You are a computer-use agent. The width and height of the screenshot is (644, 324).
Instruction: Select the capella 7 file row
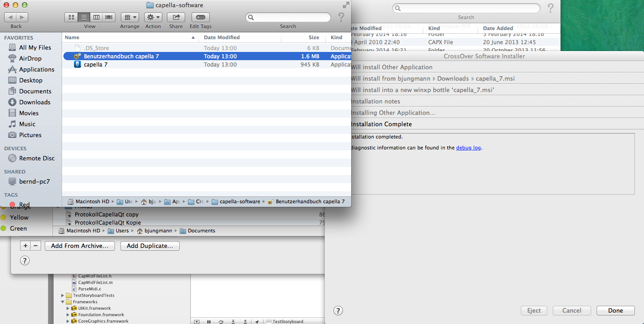click(207, 64)
